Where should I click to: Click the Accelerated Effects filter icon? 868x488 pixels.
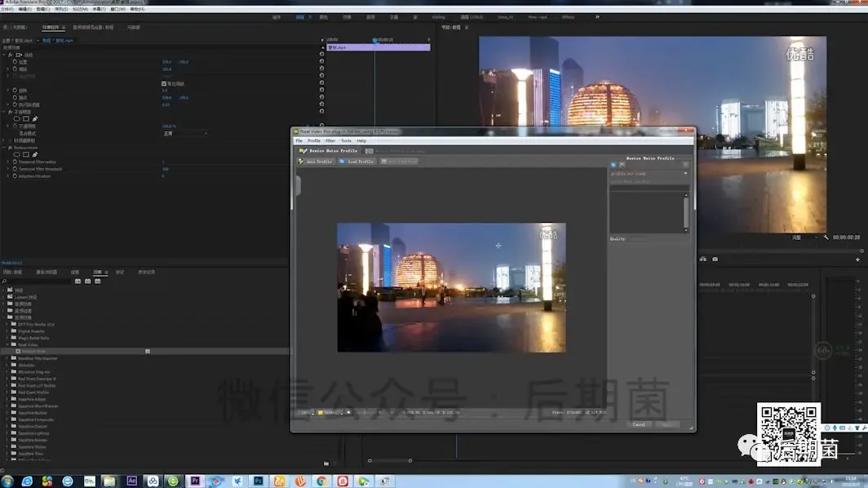(77, 281)
